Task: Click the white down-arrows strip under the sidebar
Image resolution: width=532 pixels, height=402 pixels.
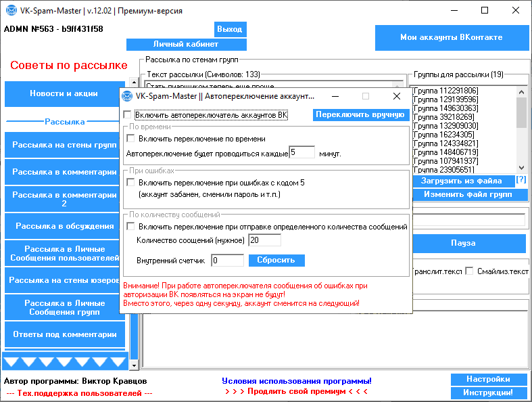Action: 66,361
